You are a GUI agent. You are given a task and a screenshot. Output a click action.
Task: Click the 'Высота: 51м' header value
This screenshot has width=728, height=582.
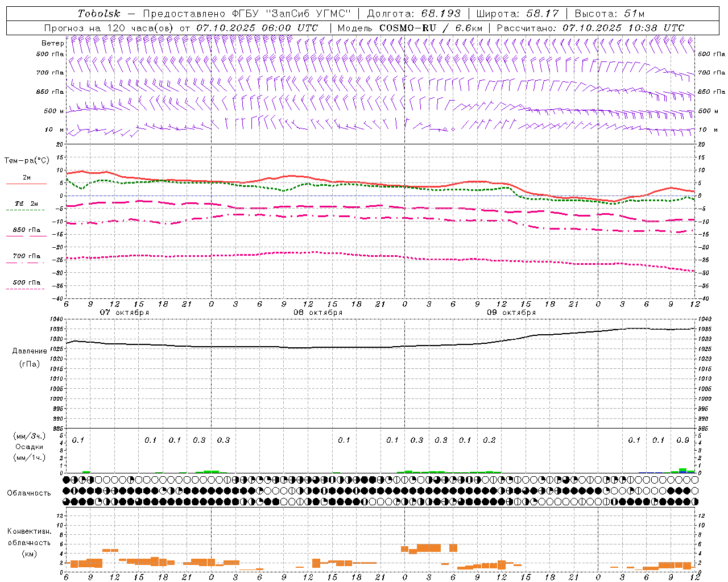609,14
